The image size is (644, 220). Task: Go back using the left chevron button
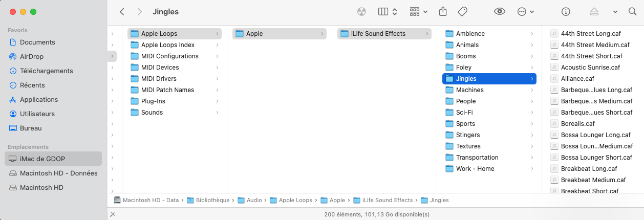122,12
